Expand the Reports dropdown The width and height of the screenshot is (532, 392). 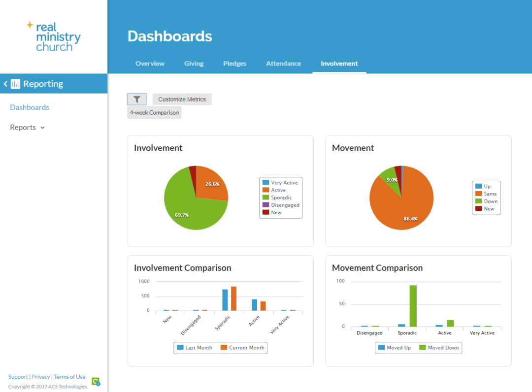point(27,127)
